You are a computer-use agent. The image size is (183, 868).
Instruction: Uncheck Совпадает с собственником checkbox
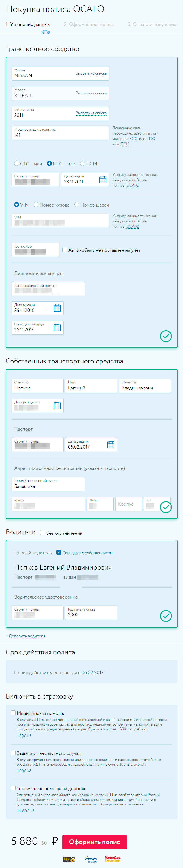point(59,552)
